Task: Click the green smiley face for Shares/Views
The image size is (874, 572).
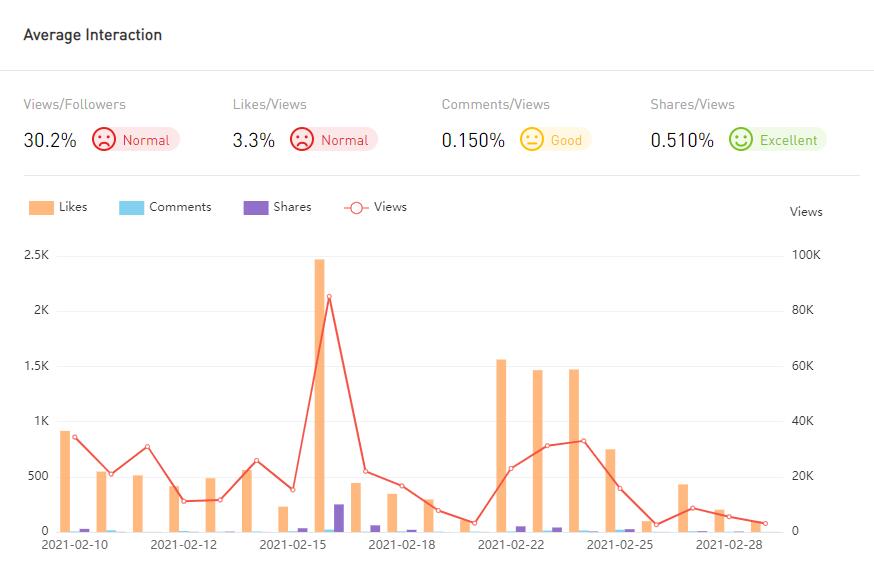Action: click(x=740, y=140)
